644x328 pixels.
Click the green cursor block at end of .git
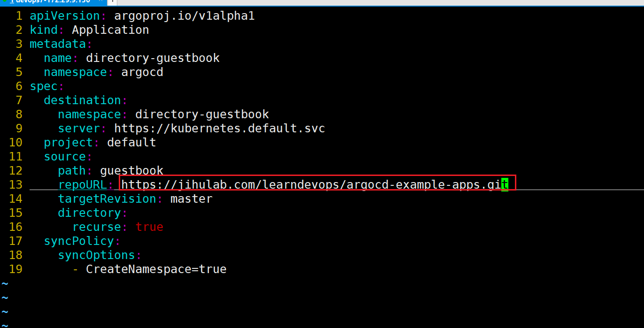(505, 184)
